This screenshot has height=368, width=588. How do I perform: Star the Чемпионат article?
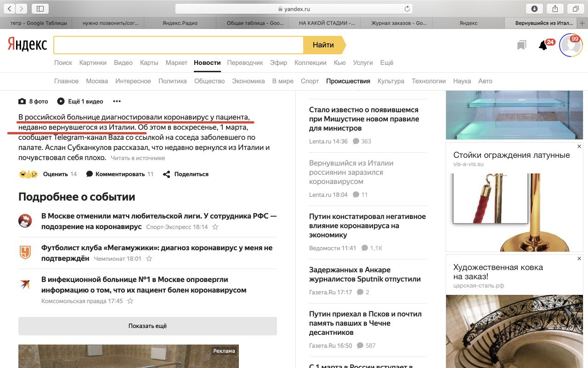149,259
